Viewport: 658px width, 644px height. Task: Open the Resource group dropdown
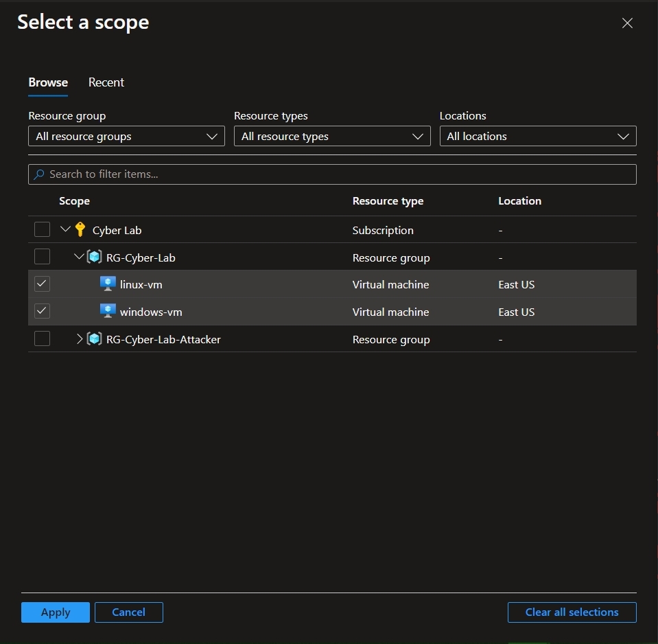click(126, 136)
